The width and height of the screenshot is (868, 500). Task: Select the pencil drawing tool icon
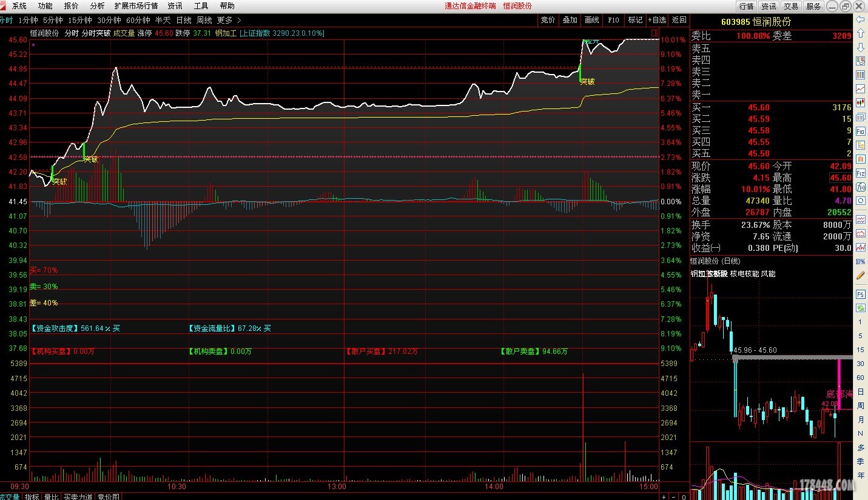[860, 275]
